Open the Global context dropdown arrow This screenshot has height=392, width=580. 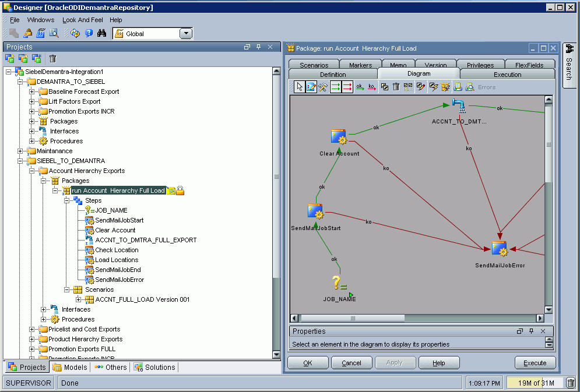[186, 34]
